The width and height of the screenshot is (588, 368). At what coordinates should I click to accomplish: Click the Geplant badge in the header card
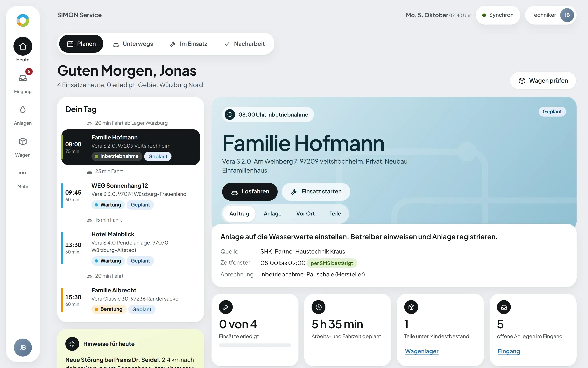pos(552,111)
